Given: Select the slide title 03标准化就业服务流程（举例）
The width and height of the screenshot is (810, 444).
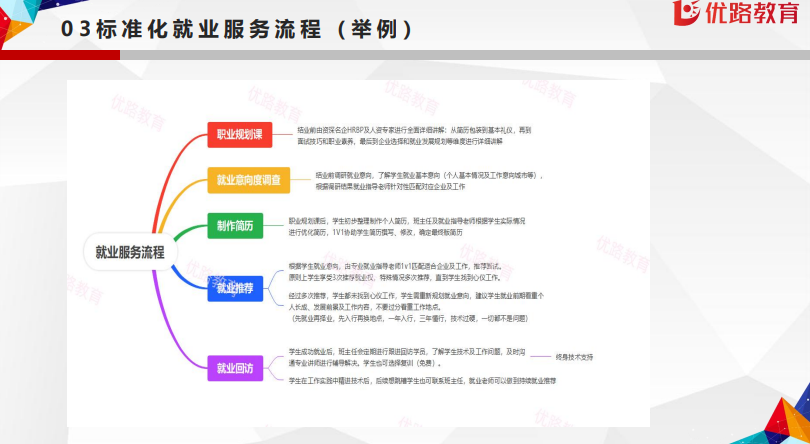Looking at the screenshot, I should tap(237, 29).
